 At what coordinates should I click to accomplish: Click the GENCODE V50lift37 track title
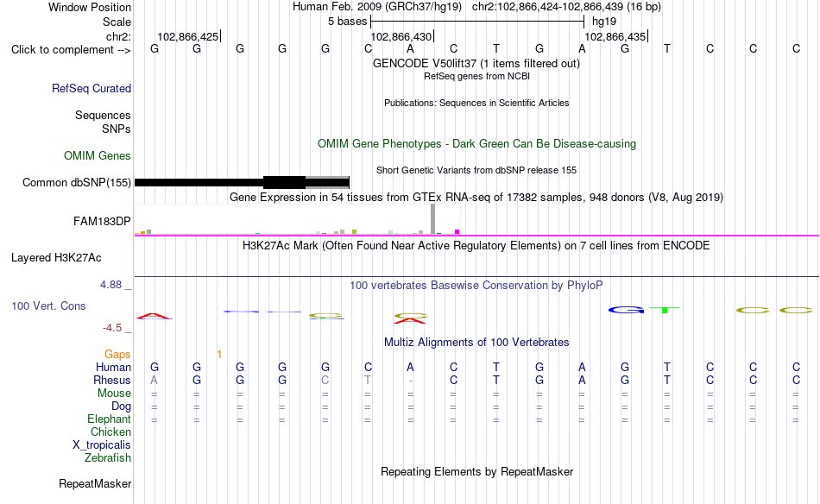click(x=476, y=63)
